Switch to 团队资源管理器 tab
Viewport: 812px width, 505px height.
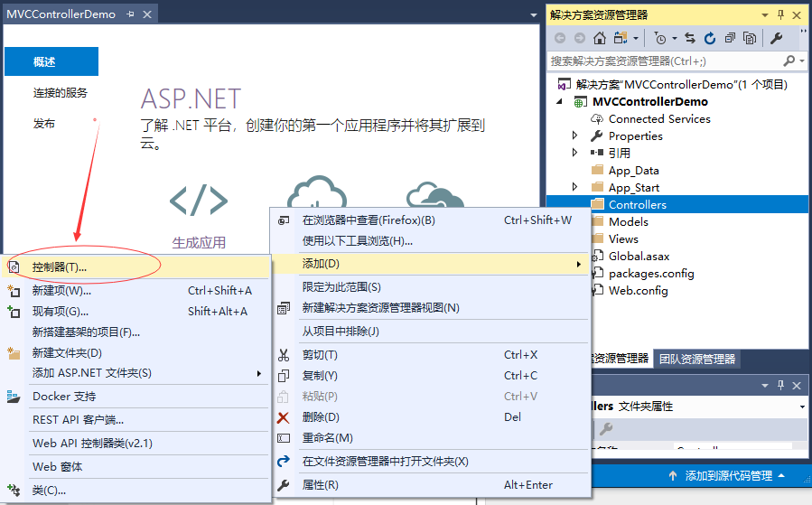(x=695, y=359)
